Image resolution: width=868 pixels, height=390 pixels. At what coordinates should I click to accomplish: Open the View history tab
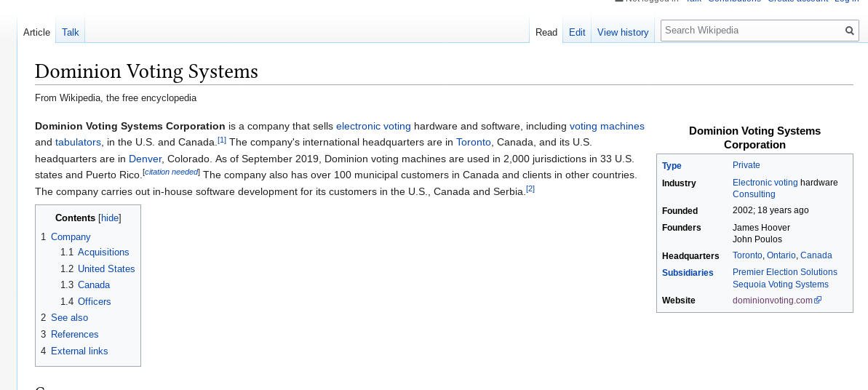[623, 32]
